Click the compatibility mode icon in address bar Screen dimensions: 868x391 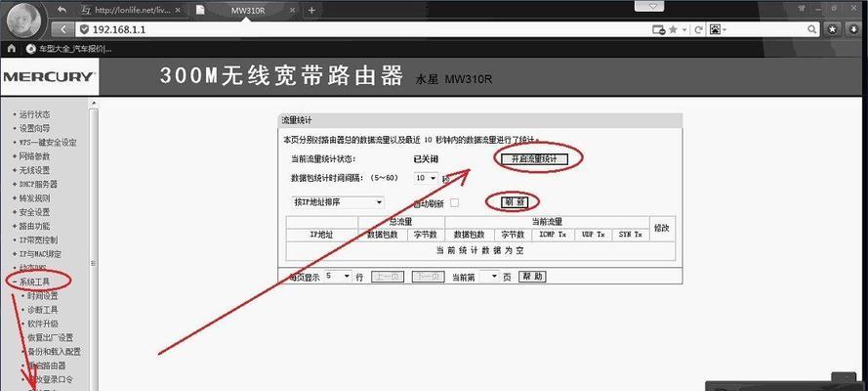[x=659, y=29]
